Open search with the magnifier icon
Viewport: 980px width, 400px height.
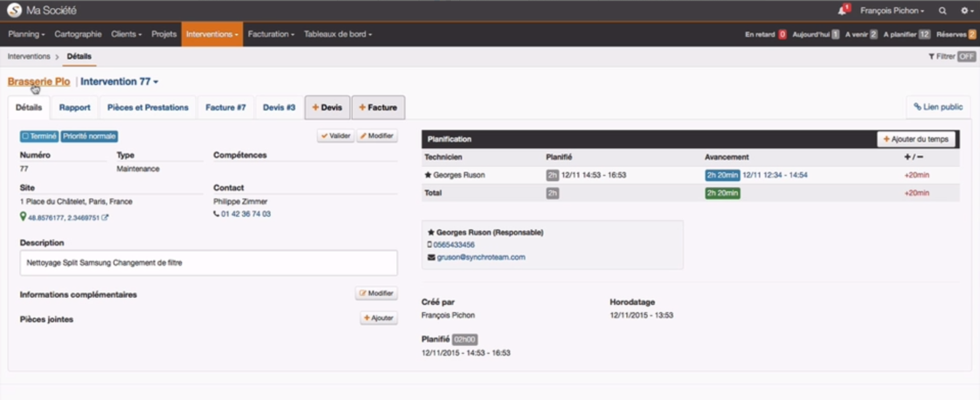(x=942, y=11)
